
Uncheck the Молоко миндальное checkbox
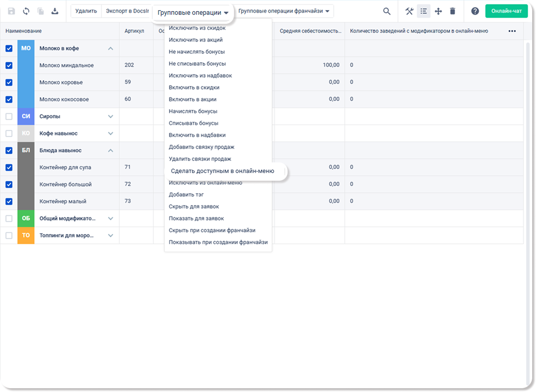(x=9, y=65)
